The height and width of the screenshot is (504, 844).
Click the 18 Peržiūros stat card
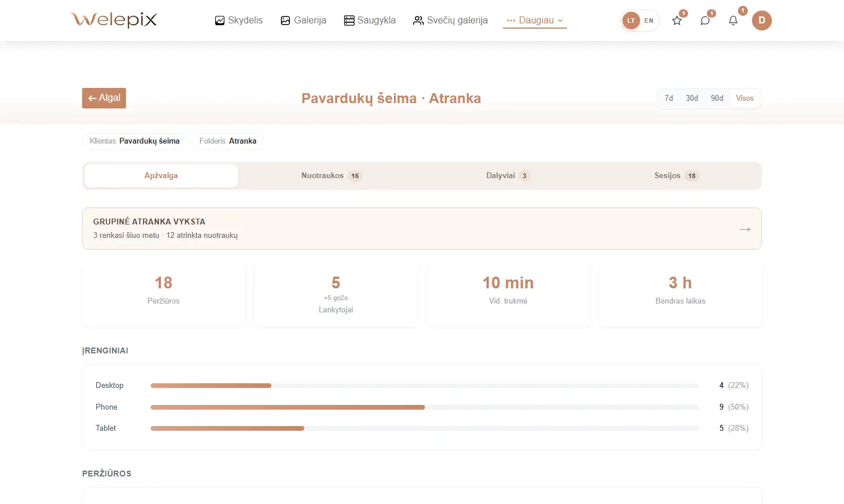coord(164,294)
